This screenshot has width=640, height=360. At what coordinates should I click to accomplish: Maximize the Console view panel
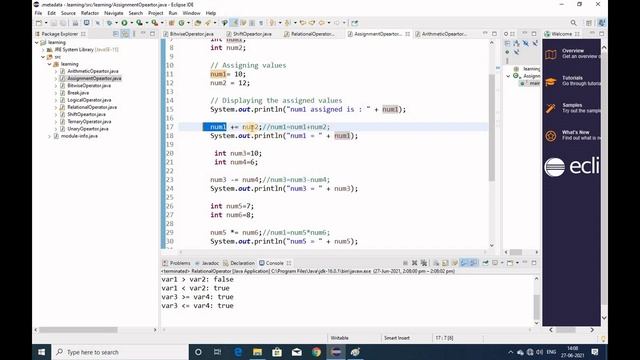[x=534, y=263]
